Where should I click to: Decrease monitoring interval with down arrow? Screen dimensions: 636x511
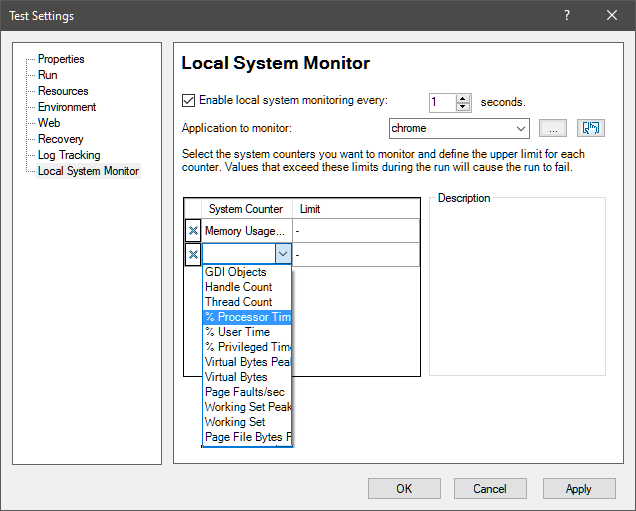click(x=462, y=107)
